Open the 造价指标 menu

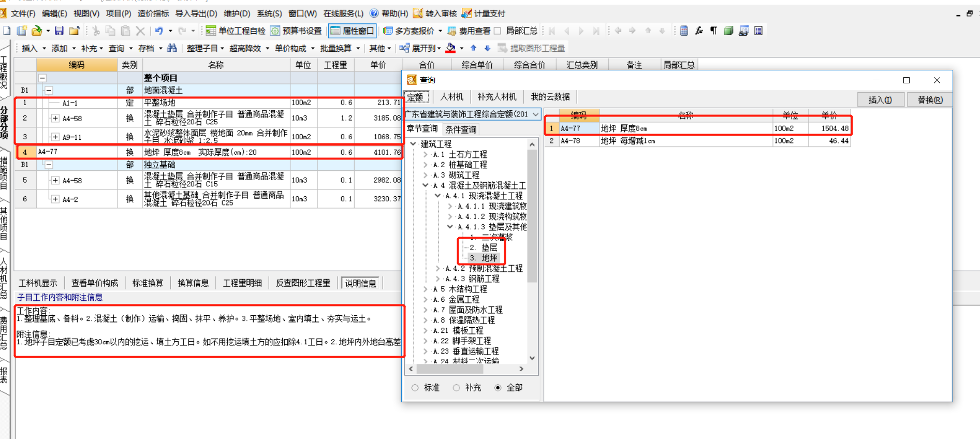pyautogui.click(x=153, y=13)
